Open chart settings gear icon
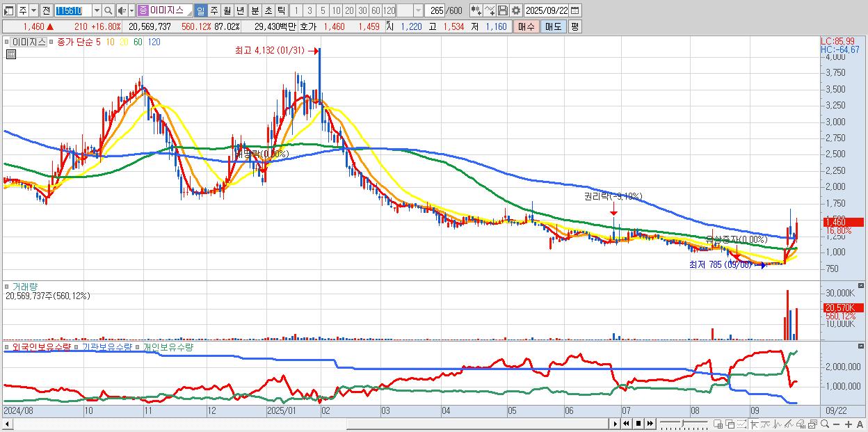Screen dimensions: 868x432 click(x=515, y=10)
